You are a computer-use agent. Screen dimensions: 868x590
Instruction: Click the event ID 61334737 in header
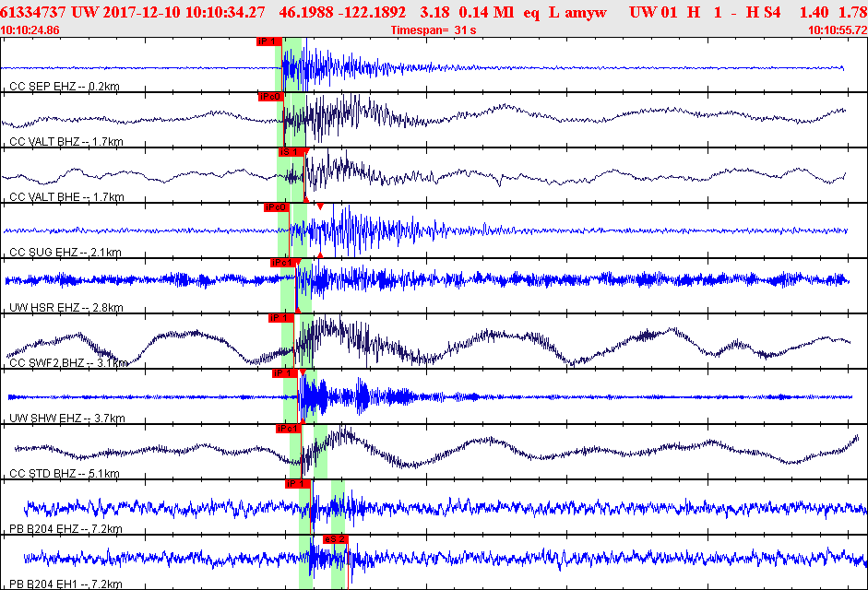pos(33,12)
